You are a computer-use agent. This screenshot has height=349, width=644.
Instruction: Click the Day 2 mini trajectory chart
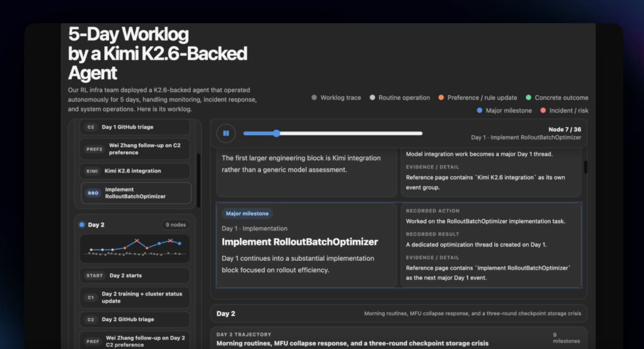(135, 248)
